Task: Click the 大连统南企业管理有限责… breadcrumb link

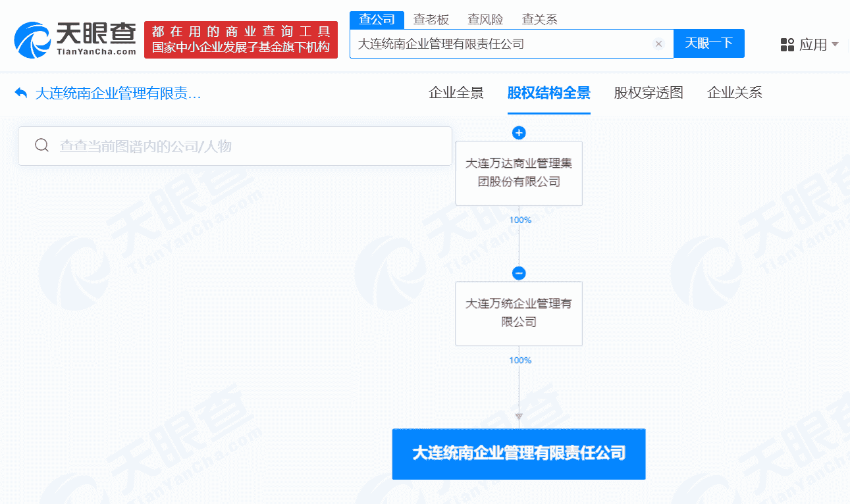Action: tap(118, 93)
